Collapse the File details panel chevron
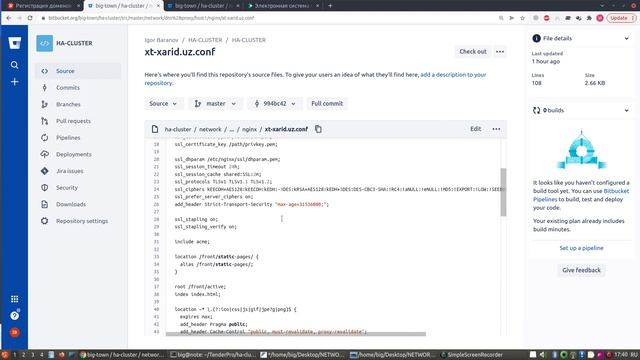This screenshot has height=360, width=640. pos(627,38)
